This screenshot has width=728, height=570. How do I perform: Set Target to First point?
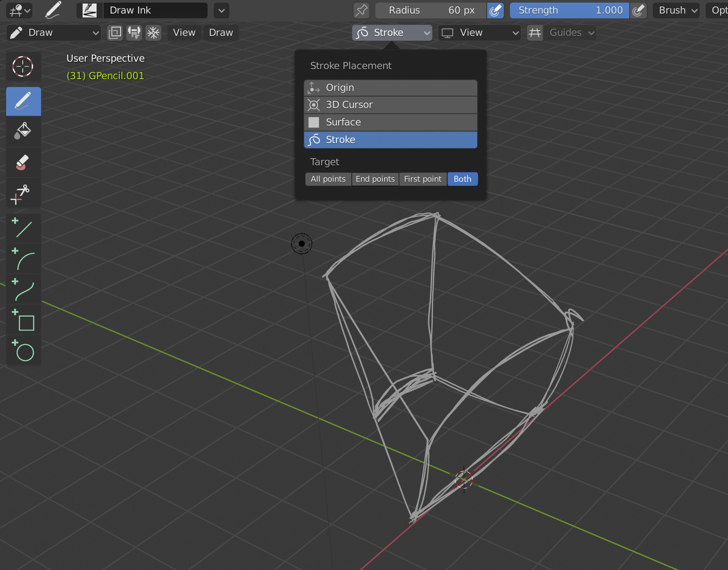tap(423, 179)
